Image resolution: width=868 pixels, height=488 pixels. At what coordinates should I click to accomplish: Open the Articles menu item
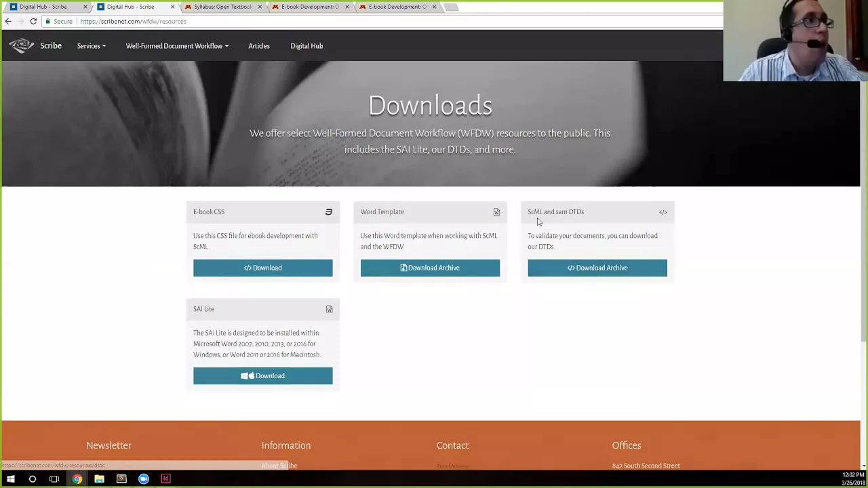(259, 46)
